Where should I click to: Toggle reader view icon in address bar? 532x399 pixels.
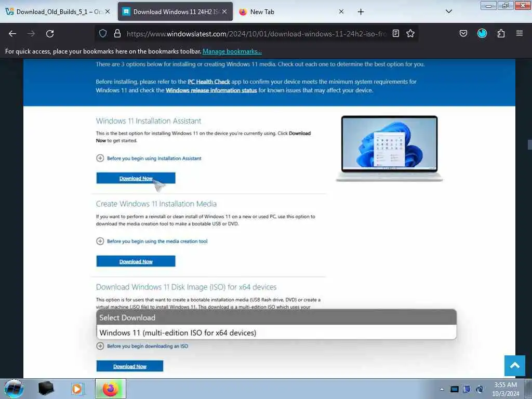(395, 33)
